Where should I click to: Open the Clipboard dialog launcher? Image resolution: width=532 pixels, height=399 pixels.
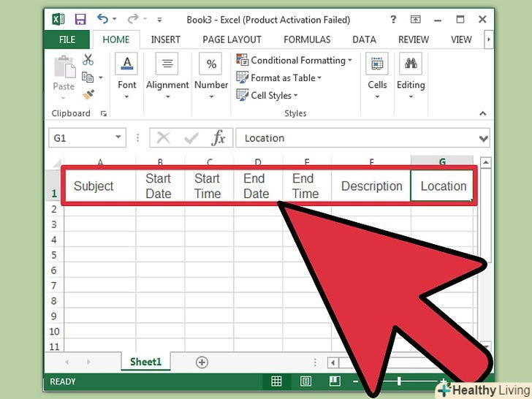click(x=104, y=114)
